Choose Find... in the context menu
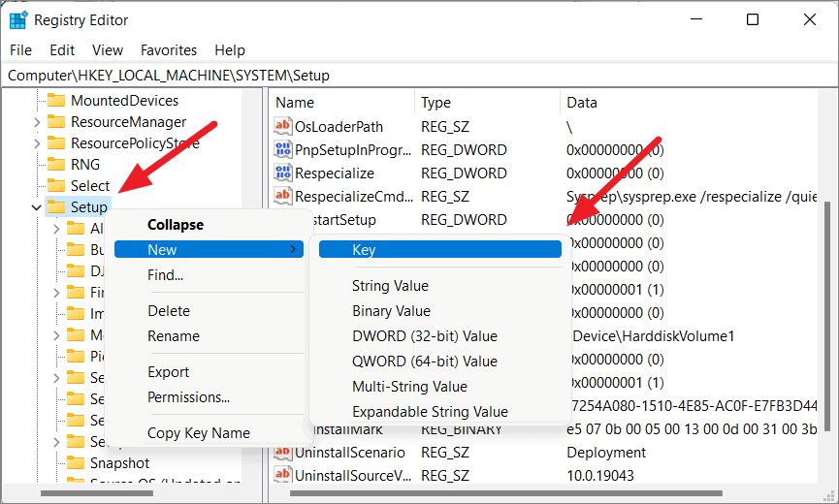The width and height of the screenshot is (839, 504). [165, 274]
